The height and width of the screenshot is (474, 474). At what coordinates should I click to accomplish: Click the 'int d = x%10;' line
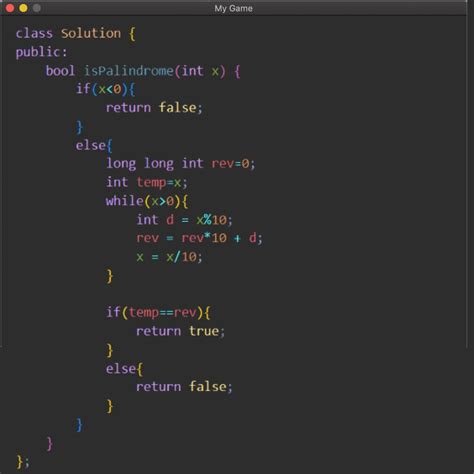184,220
